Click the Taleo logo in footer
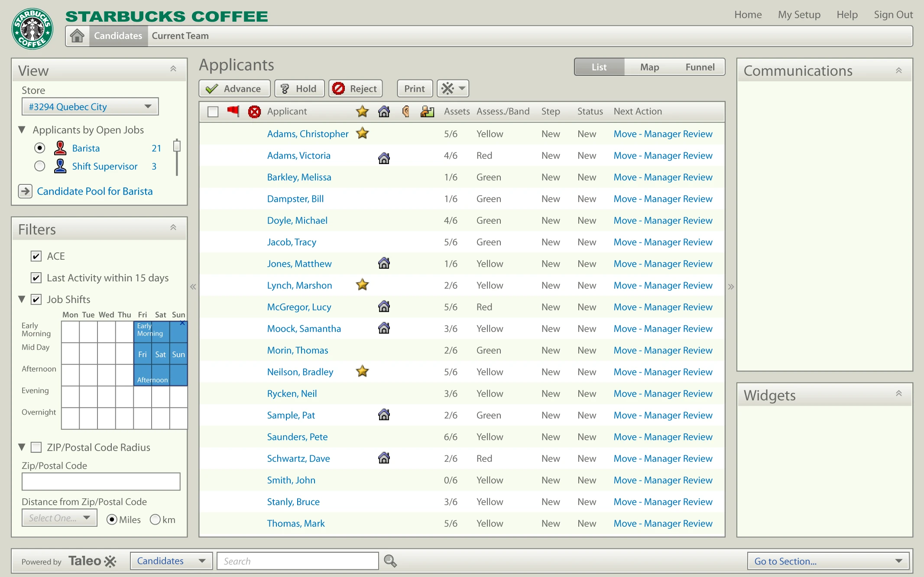 click(x=92, y=561)
